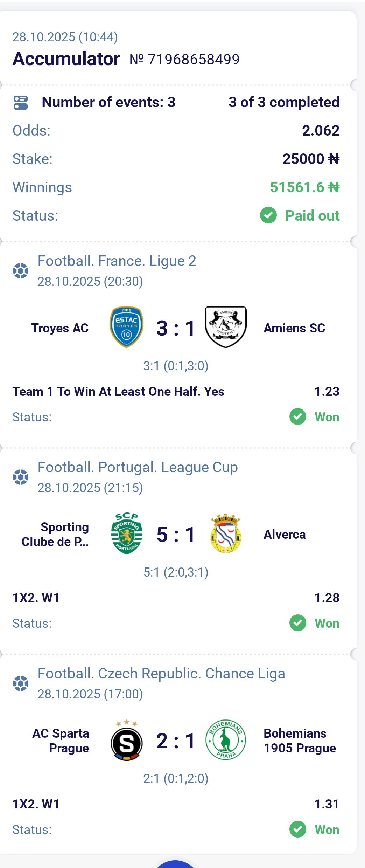Tap the Won checkmark for Sporting bet
365x868 pixels.
pyautogui.click(x=298, y=623)
